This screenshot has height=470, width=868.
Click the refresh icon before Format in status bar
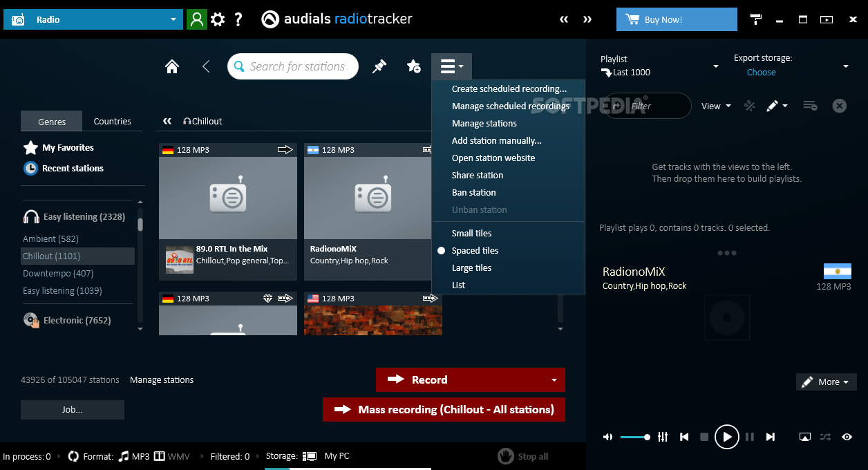point(73,456)
